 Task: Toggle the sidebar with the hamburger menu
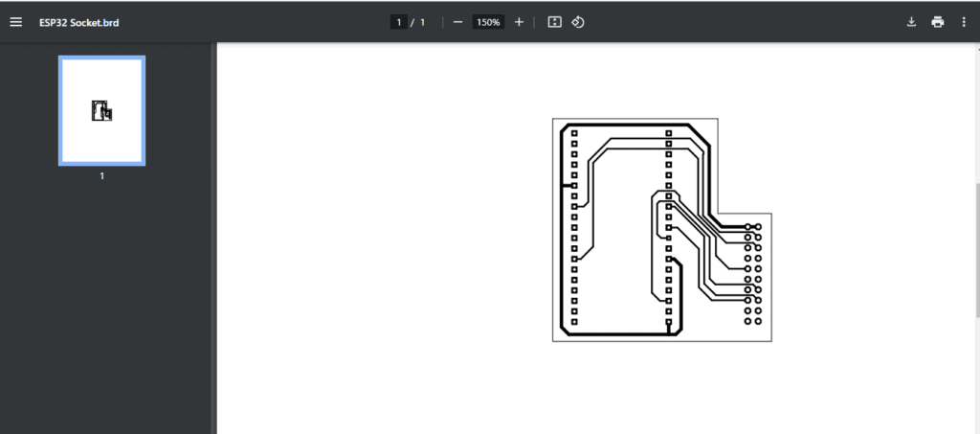pos(15,22)
